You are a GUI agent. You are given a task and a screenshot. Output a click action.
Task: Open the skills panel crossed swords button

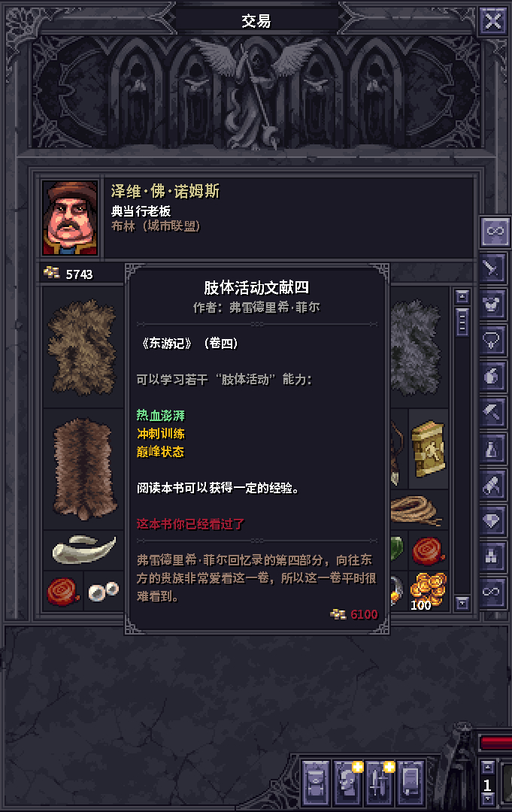(x=379, y=783)
